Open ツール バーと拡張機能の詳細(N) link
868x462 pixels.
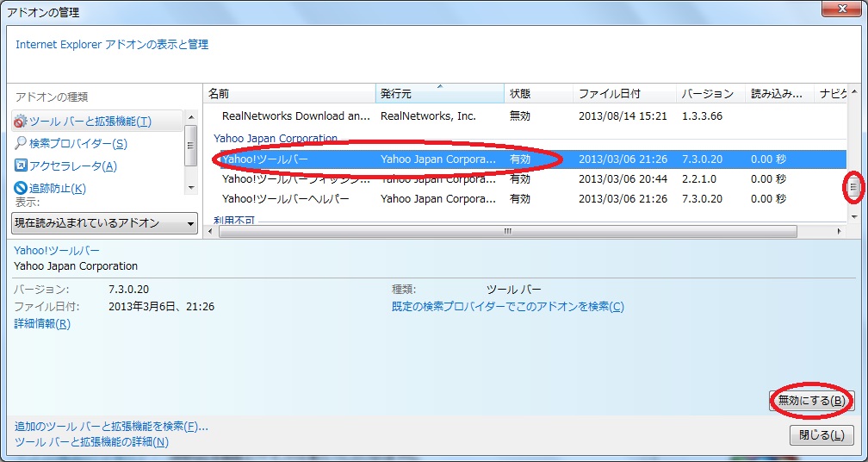click(x=91, y=442)
